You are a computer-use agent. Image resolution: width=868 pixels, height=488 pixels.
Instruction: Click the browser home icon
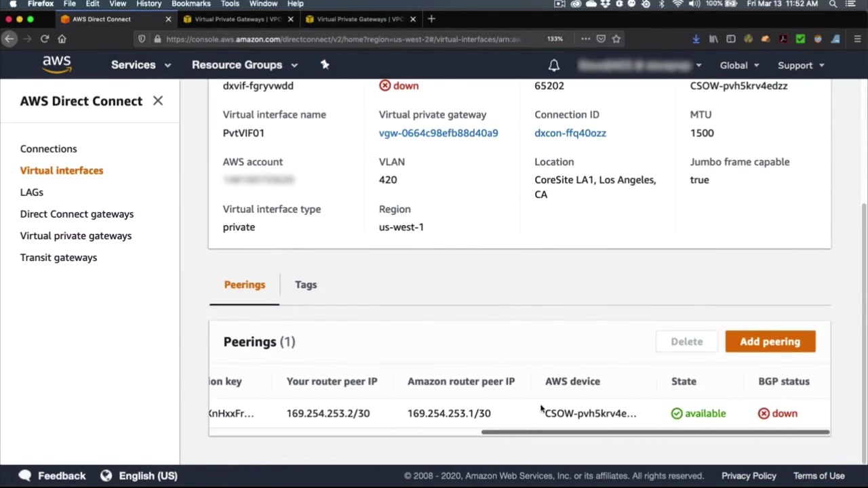pyautogui.click(x=62, y=39)
